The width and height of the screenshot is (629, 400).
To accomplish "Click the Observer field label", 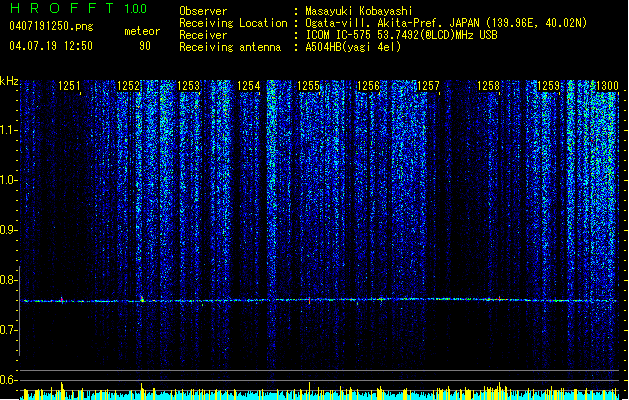I will click(x=203, y=11).
